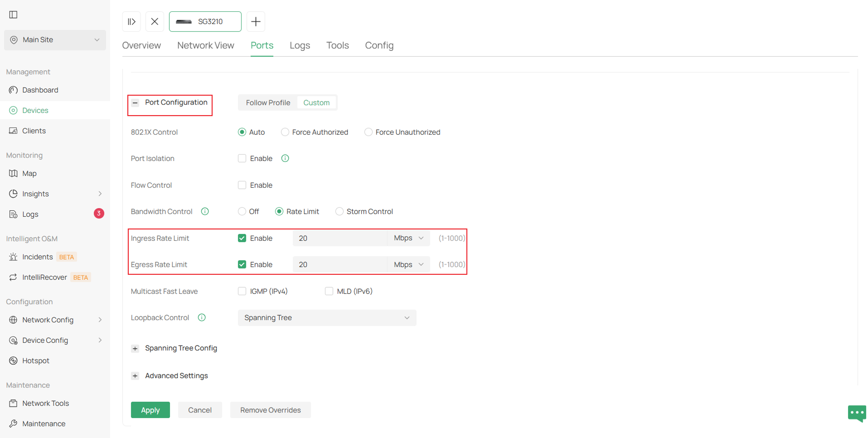Select Auto for 802.1X Control
Screen dimensions: 868x438
pos(242,132)
